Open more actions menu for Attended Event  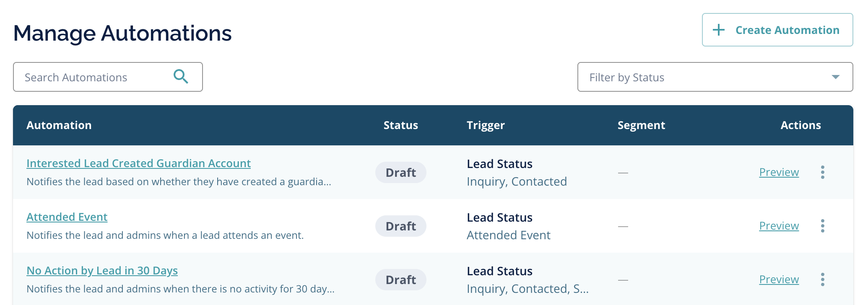pyautogui.click(x=823, y=226)
